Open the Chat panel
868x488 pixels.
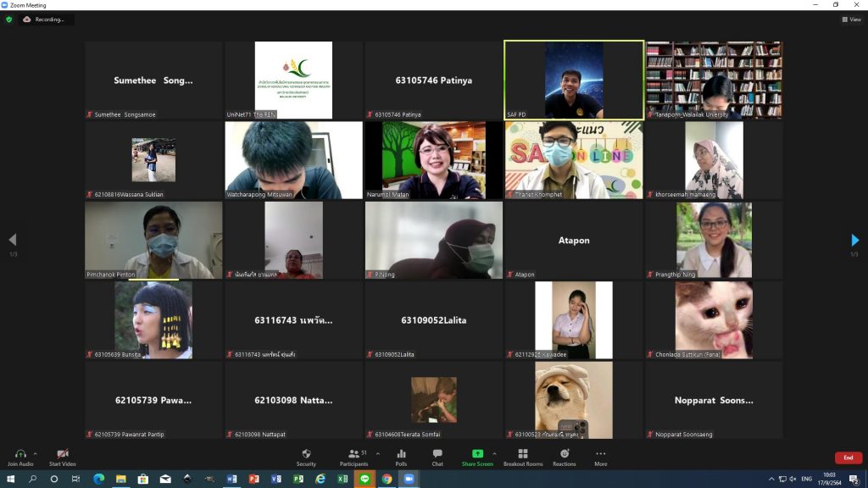coord(437,457)
